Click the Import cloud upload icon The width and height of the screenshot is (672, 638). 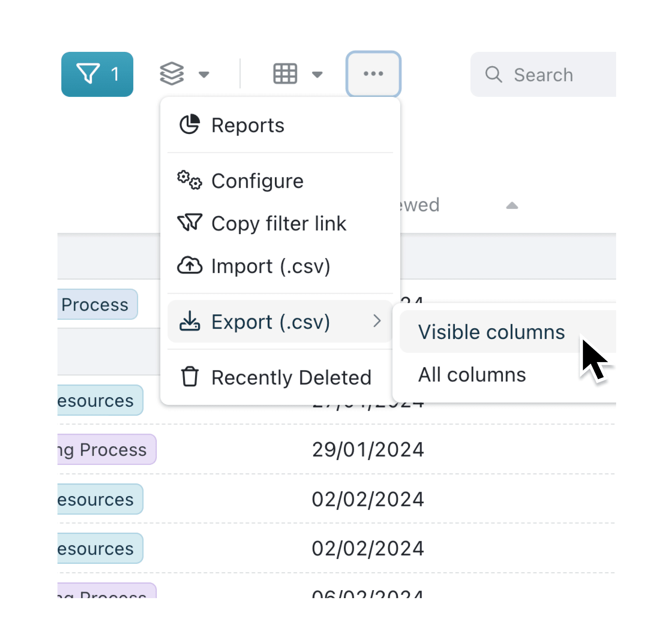pyautogui.click(x=190, y=266)
